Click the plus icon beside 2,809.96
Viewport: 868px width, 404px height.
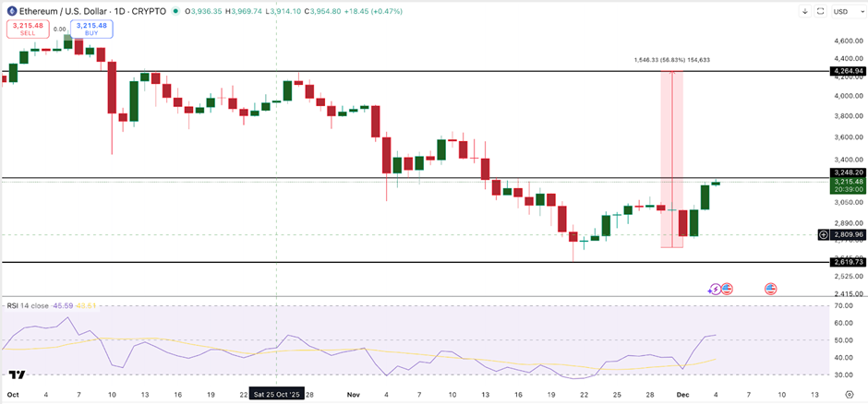[x=823, y=235]
